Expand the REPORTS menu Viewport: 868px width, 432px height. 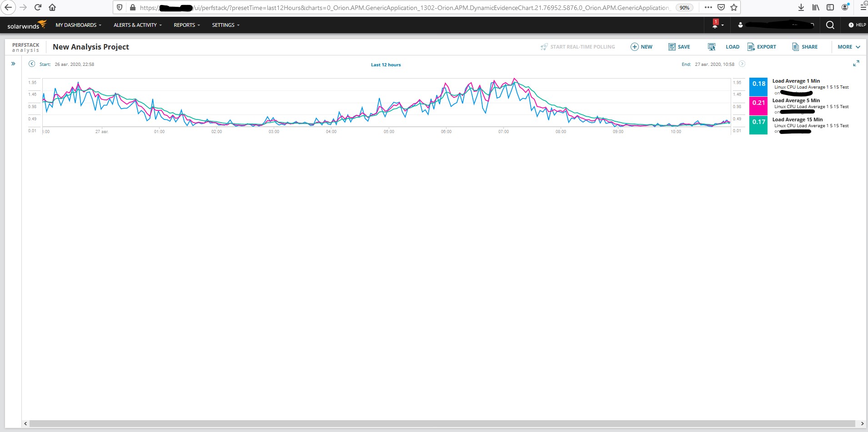point(186,25)
